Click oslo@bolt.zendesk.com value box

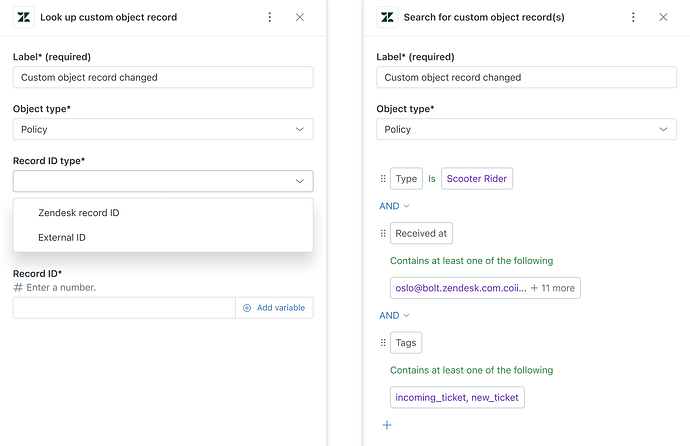(x=485, y=288)
